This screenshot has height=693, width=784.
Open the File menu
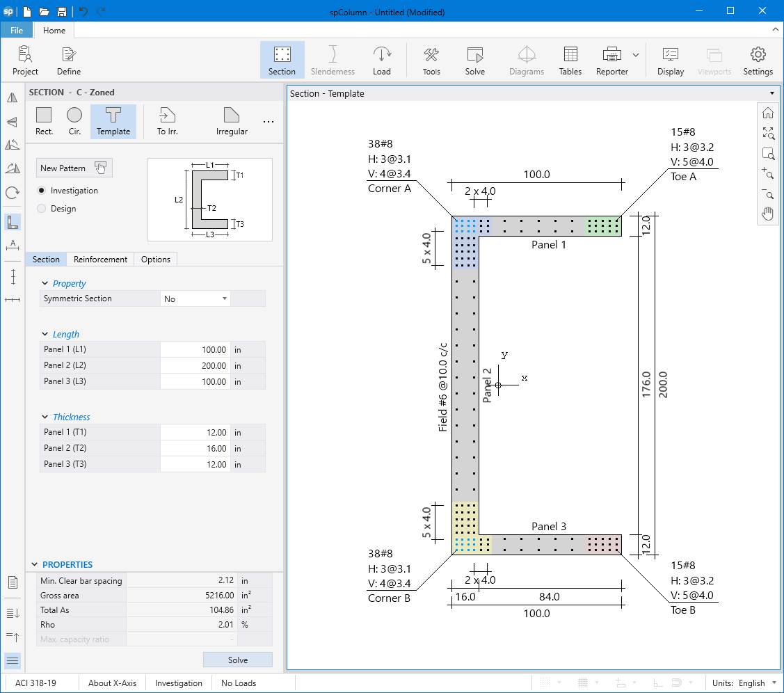(16, 30)
